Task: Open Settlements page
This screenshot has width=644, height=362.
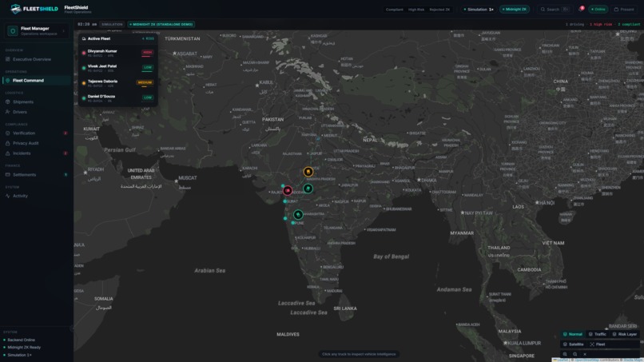Action: pyautogui.click(x=36, y=175)
